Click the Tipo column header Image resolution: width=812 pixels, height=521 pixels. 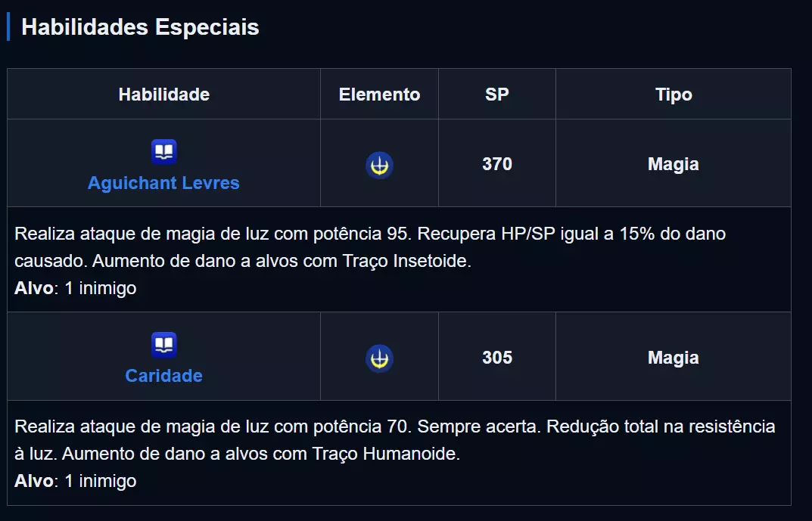[673, 95]
